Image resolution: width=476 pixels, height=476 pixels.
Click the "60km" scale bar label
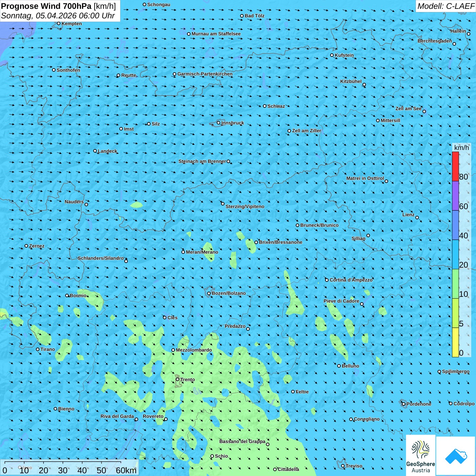pyautogui.click(x=126, y=470)
